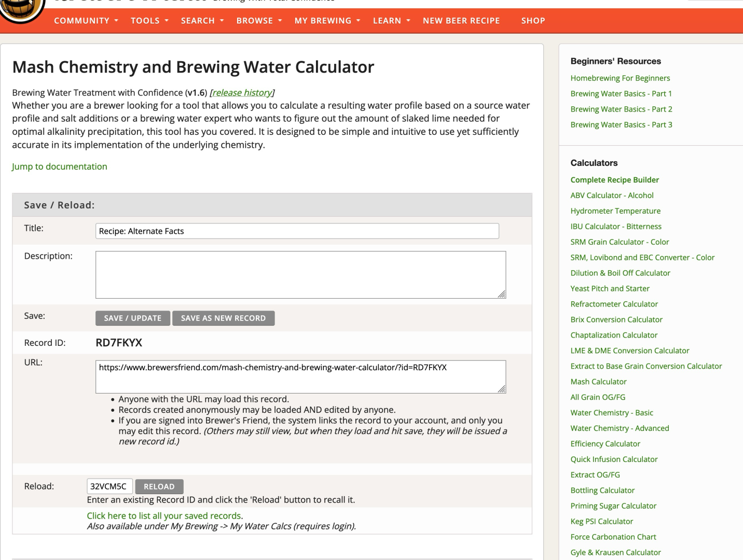Open the Shop menu item

point(533,21)
